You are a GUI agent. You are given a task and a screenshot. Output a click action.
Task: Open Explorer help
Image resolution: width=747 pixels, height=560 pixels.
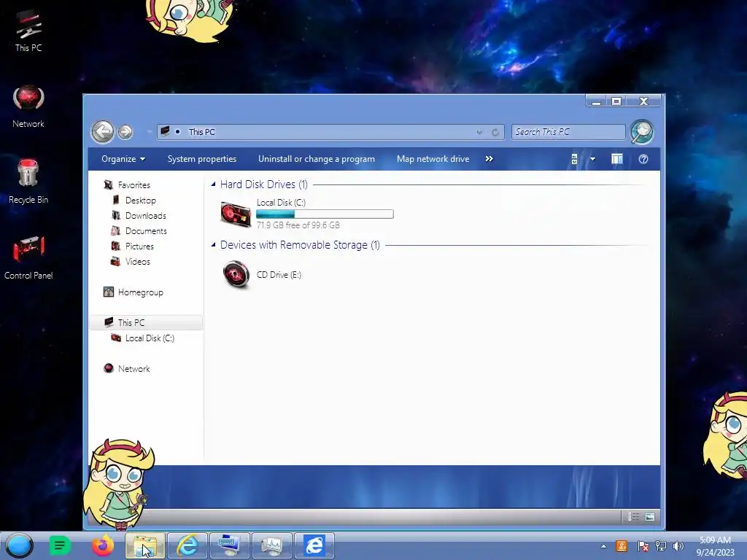coord(643,159)
